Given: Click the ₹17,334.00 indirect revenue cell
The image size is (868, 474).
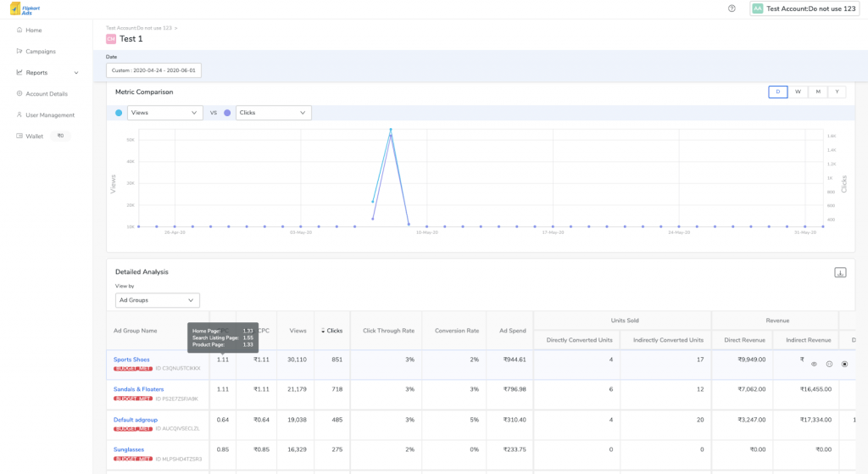Looking at the screenshot, I should tap(815, 420).
